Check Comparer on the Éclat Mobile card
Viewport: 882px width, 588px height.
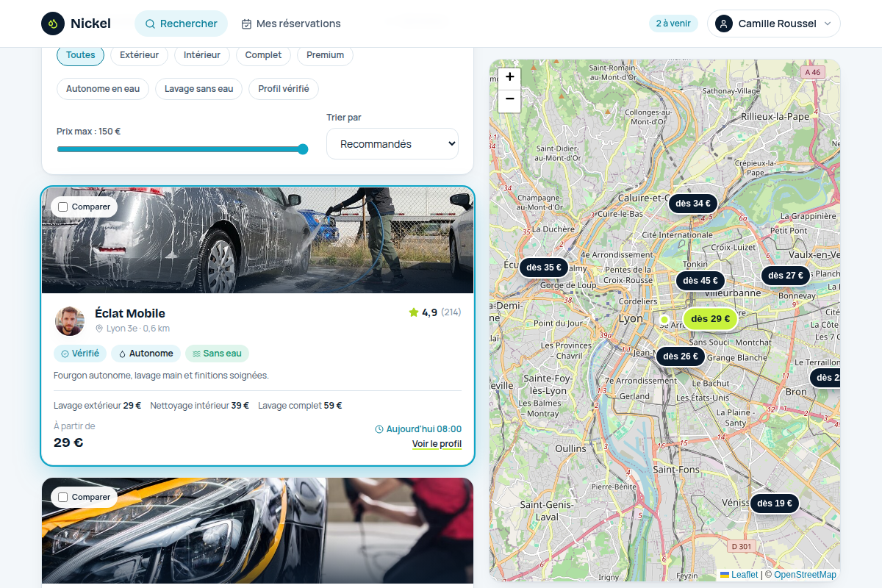point(62,207)
